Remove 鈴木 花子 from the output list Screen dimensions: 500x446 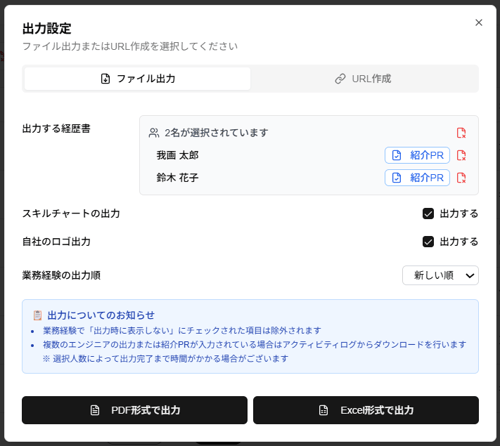[x=461, y=178]
